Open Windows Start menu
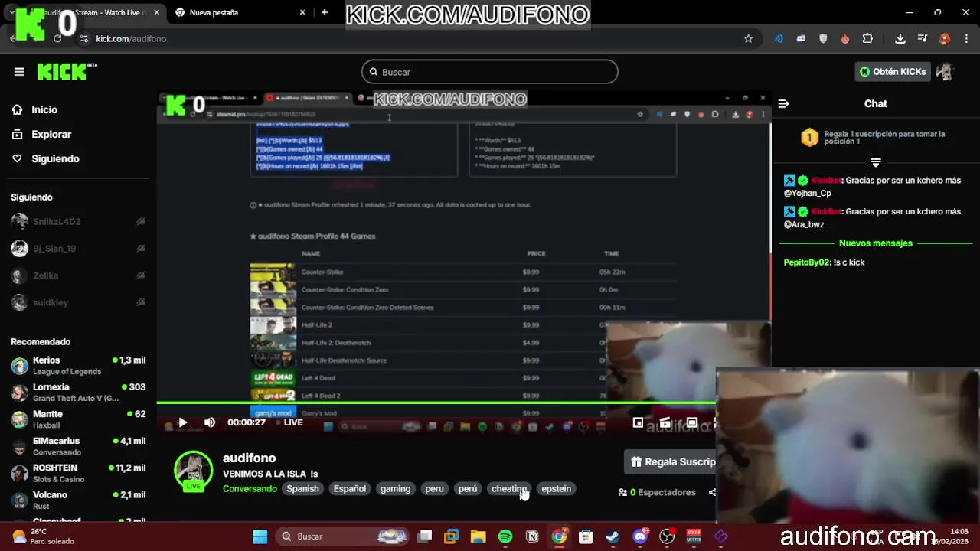The height and width of the screenshot is (551, 980). (260, 536)
